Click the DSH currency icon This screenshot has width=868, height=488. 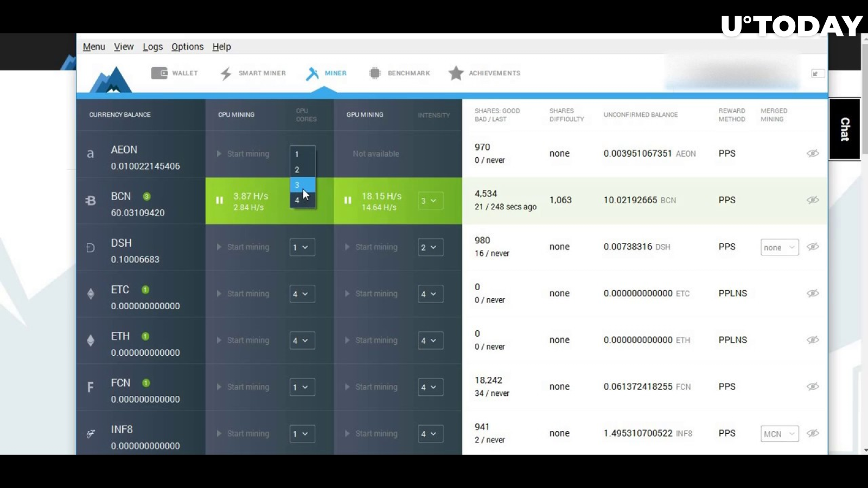91,248
